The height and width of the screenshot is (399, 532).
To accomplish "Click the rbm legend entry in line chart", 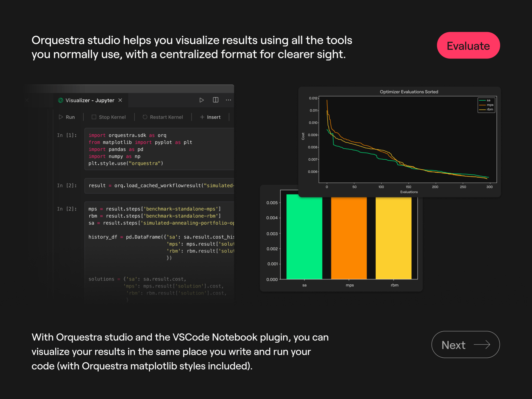I will tap(486, 109).
